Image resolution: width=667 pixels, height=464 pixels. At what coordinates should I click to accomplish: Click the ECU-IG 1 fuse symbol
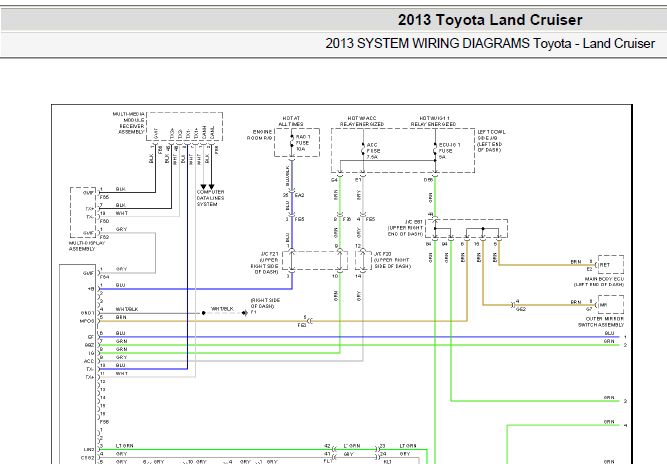[x=435, y=150]
